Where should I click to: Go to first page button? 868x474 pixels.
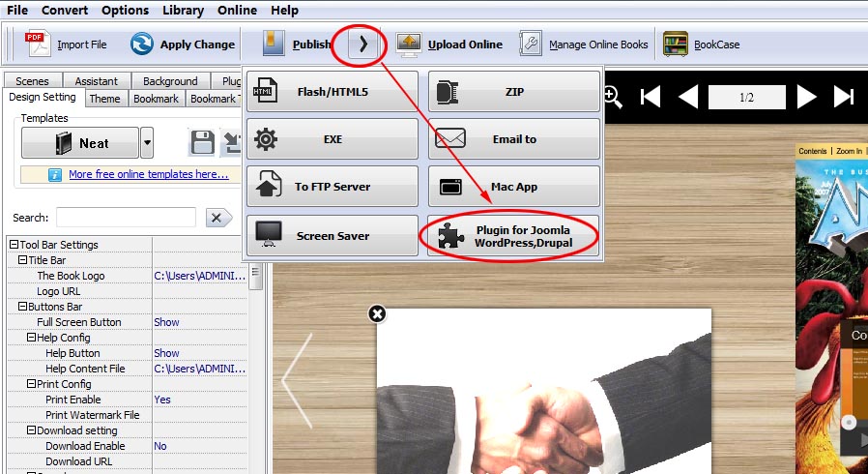651,98
